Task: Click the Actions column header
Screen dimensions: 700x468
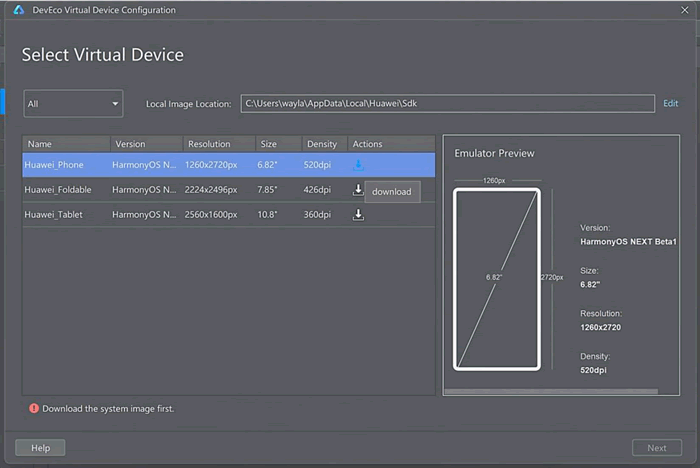Action: [x=392, y=144]
